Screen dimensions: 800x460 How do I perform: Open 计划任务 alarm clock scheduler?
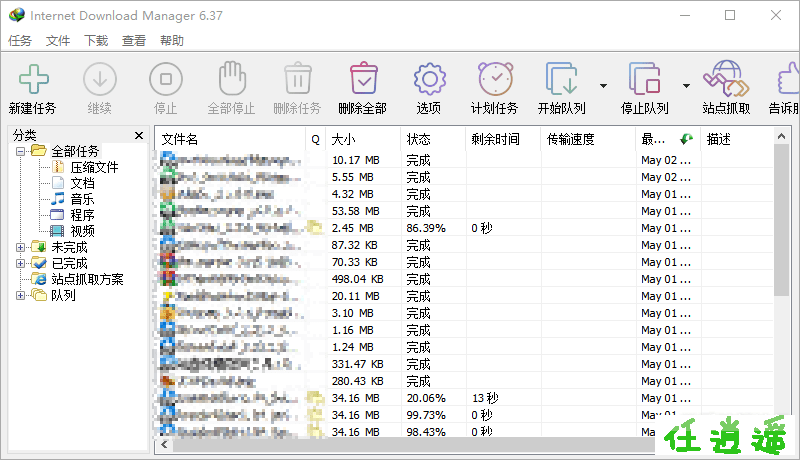click(x=495, y=79)
